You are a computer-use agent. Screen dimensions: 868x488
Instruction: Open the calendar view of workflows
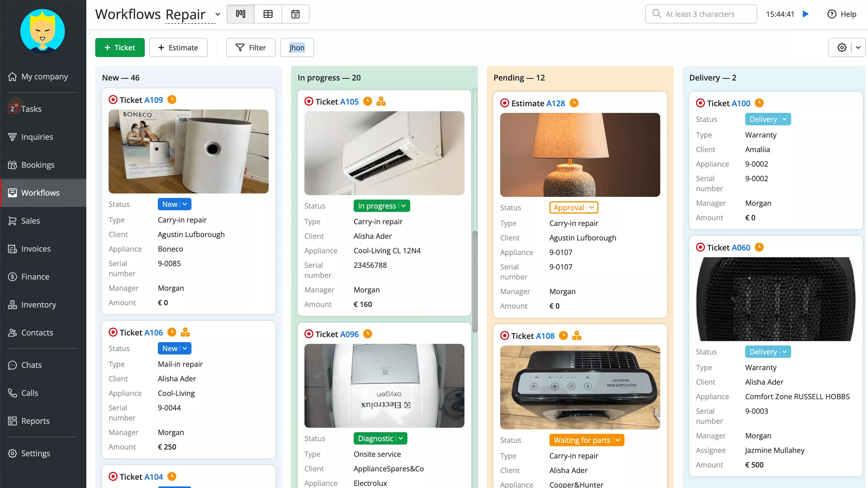click(x=295, y=14)
